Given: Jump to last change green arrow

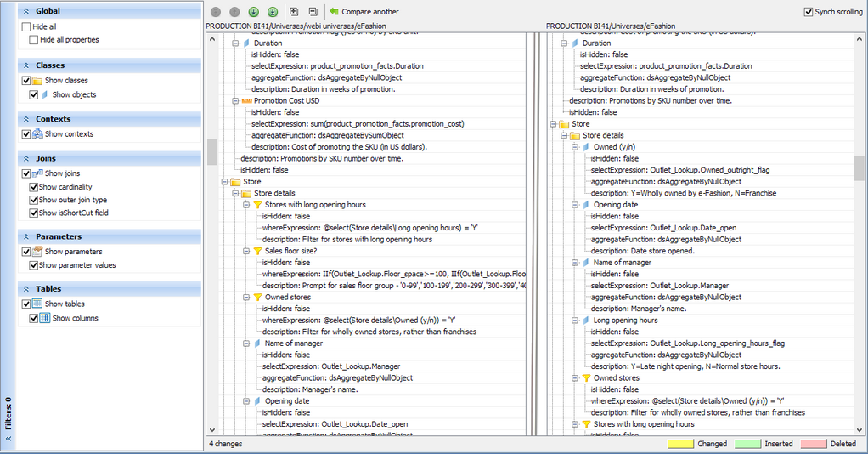Looking at the screenshot, I should click(x=273, y=12).
